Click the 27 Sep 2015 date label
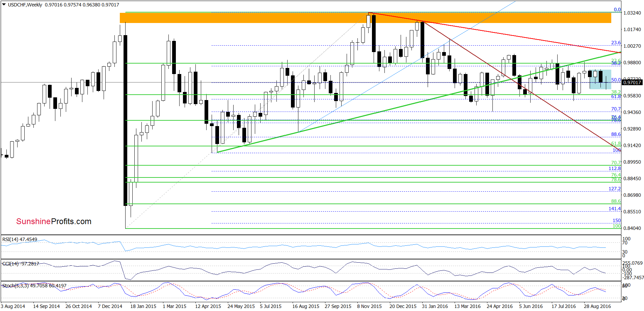This screenshot has width=644, height=311. point(338,306)
